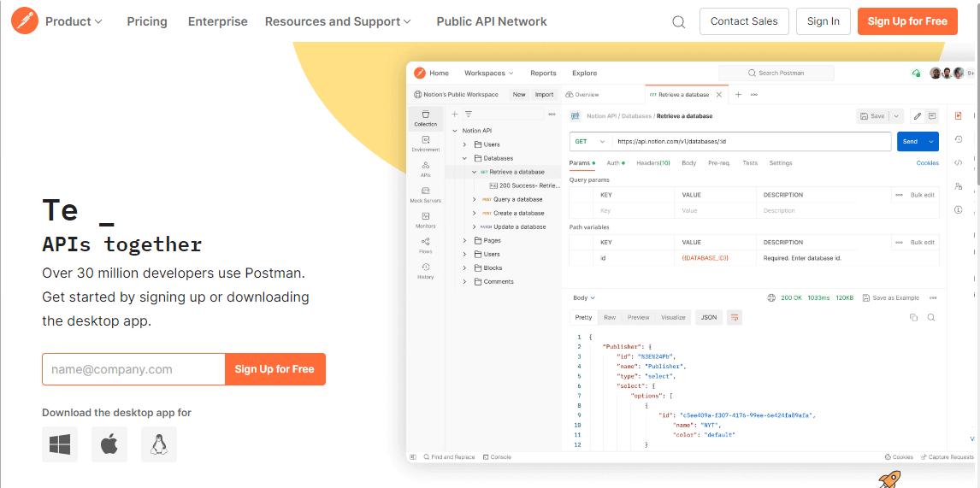Select the Visualize response view
The width and height of the screenshot is (980, 488).
point(673,317)
